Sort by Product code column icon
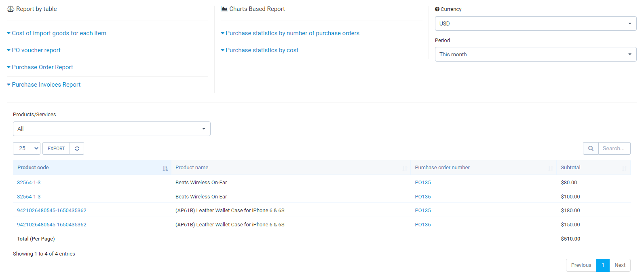Image resolution: width=644 pixels, height=279 pixels. [x=165, y=168]
